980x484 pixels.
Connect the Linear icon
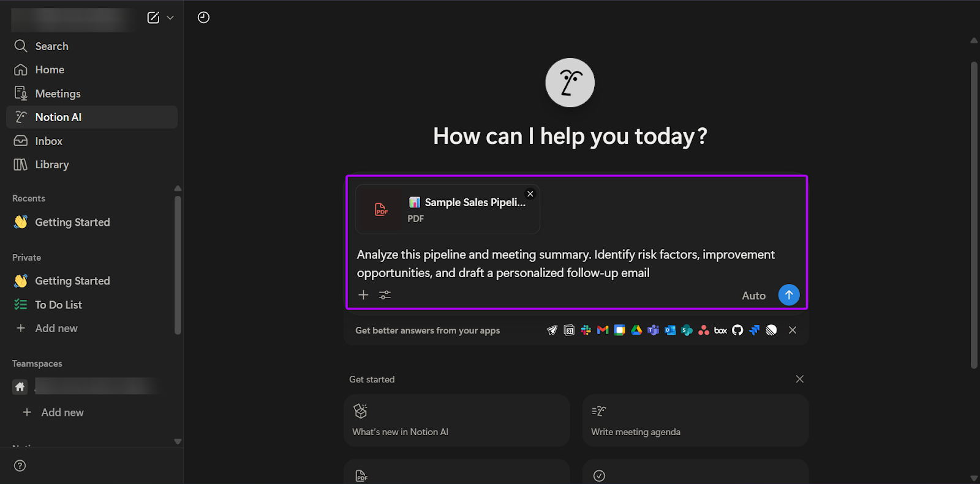[771, 330]
